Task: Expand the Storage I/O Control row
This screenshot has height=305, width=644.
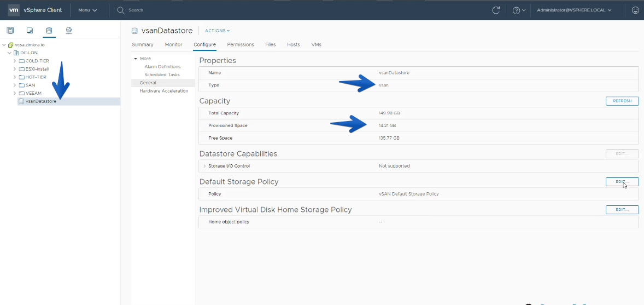Action: click(205, 166)
